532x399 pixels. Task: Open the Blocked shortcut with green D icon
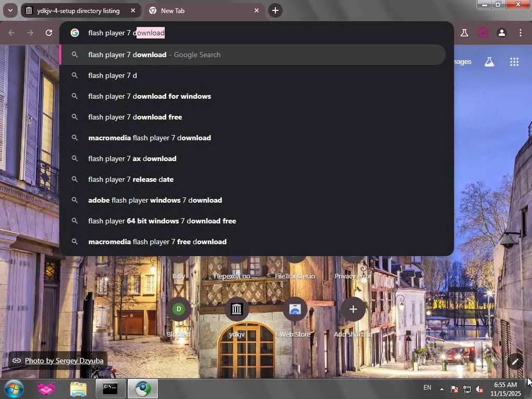click(179, 317)
